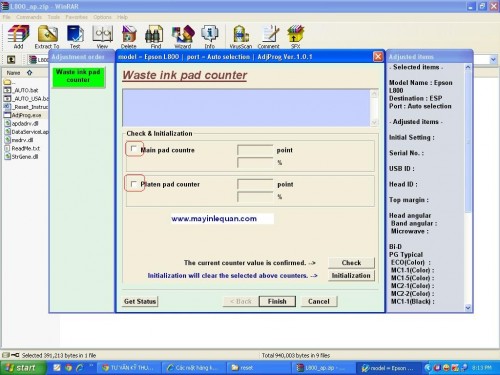
Task: Select msdrv.dll file in list
Action: 19,140
